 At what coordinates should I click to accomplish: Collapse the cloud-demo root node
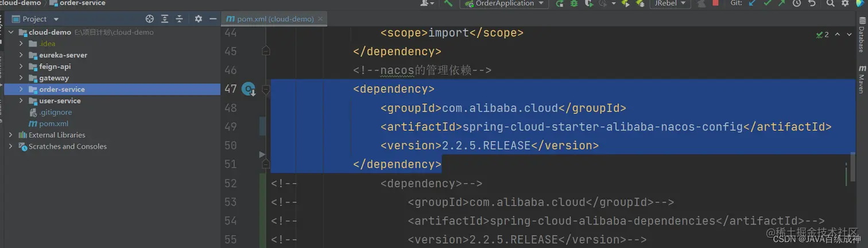[11, 32]
